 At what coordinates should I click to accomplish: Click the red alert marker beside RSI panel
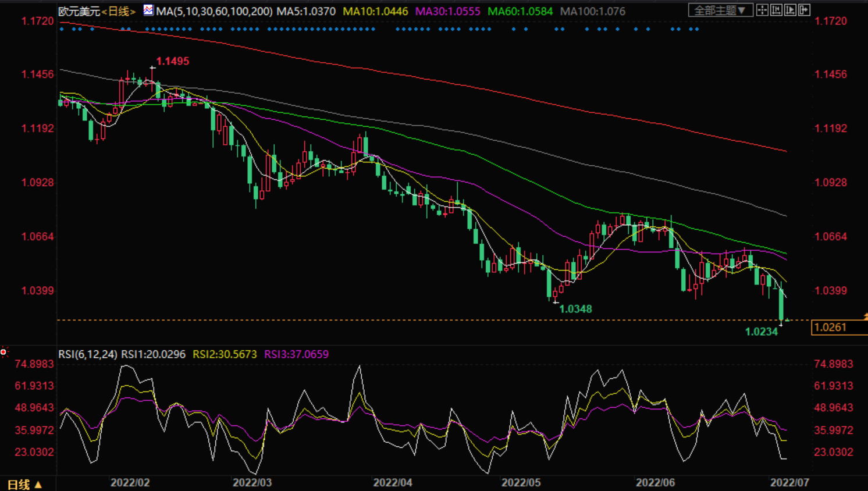[x=3, y=352]
